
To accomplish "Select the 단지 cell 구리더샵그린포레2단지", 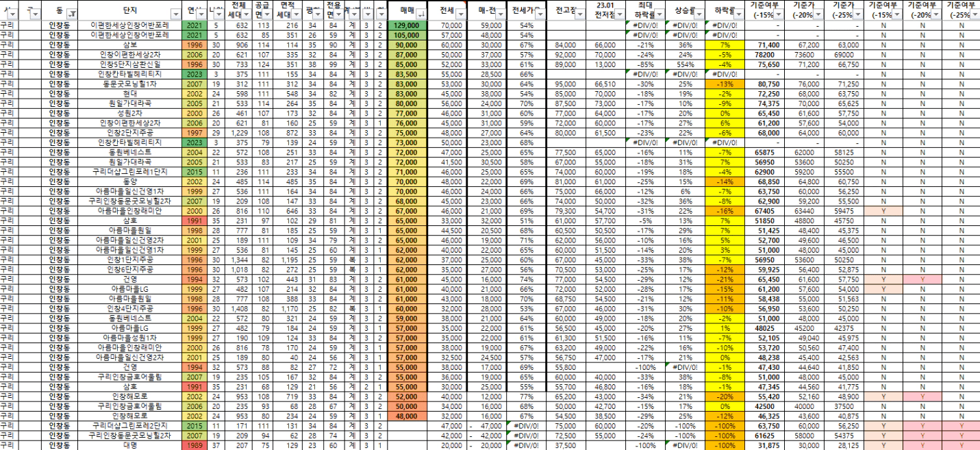I will point(130,425).
